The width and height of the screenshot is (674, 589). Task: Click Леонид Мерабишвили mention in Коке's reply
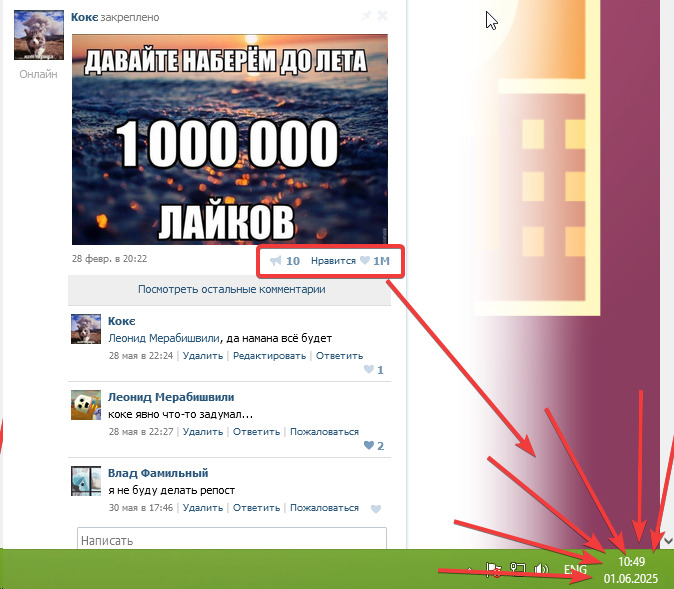164,338
